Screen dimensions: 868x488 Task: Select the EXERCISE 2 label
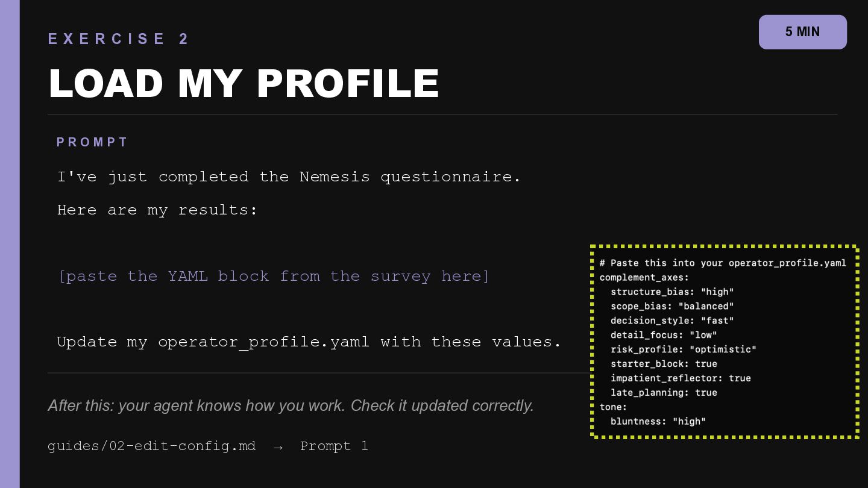click(x=119, y=39)
